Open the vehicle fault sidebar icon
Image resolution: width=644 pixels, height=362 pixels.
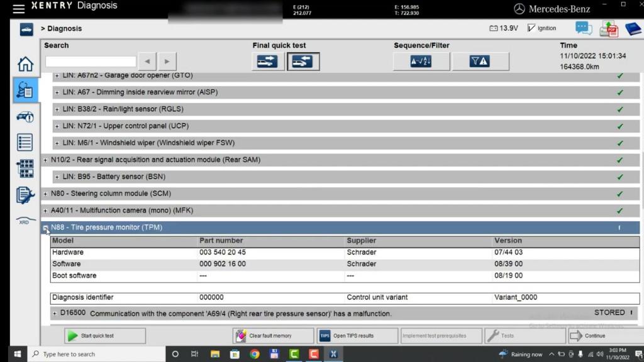pos(25,117)
